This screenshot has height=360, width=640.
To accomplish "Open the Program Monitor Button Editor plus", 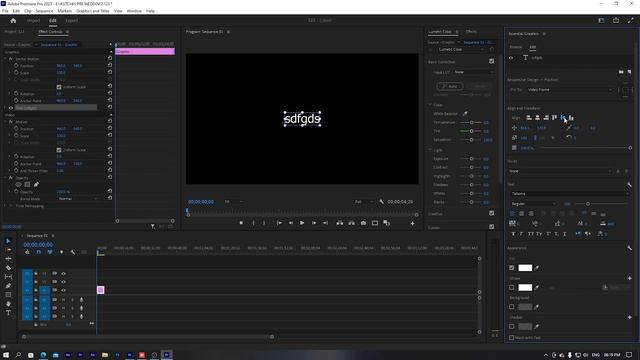I will 412,223.
